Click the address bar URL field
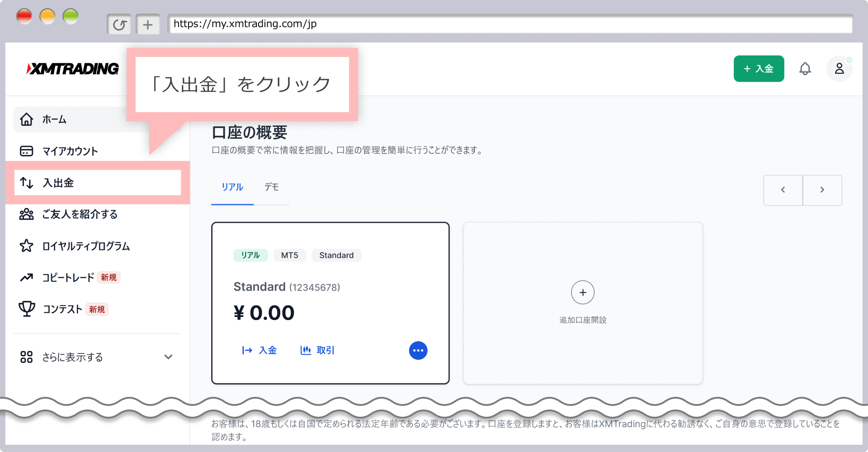Image resolution: width=868 pixels, height=452 pixels. [510, 24]
